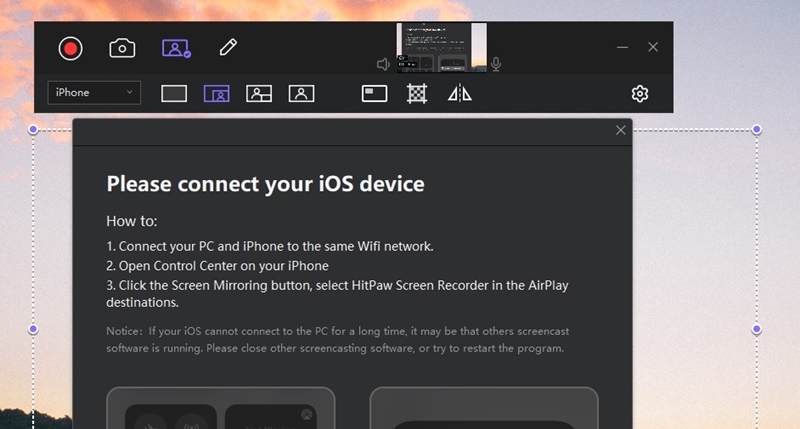
Task: Select the full-screen webcam layout
Action: (x=302, y=93)
